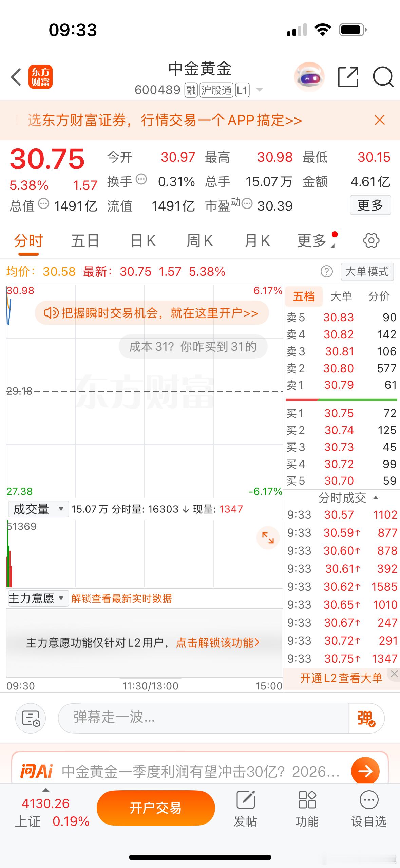Tap the 问AI orange arrow button
The height and width of the screenshot is (868, 400).
pyautogui.click(x=365, y=771)
